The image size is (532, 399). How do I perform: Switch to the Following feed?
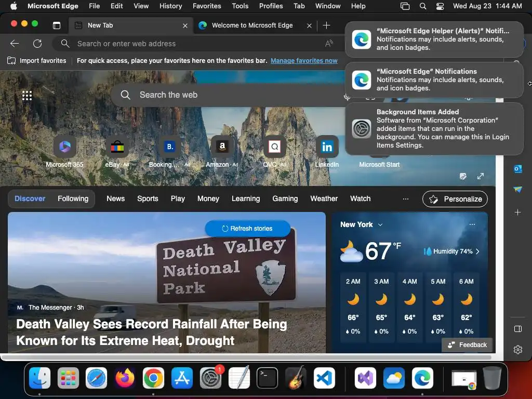click(x=73, y=199)
